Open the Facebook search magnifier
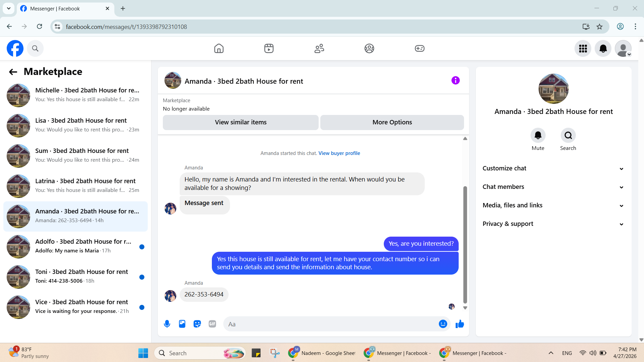 pyautogui.click(x=35, y=48)
